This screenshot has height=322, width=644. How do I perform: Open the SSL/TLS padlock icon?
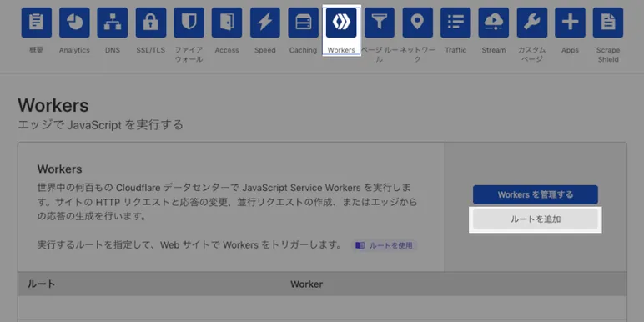(x=151, y=23)
